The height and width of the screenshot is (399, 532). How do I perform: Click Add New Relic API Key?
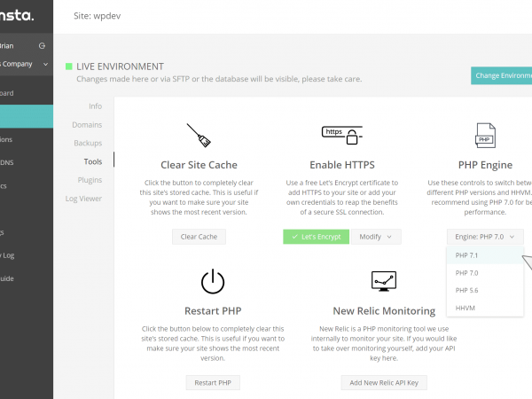point(384,383)
